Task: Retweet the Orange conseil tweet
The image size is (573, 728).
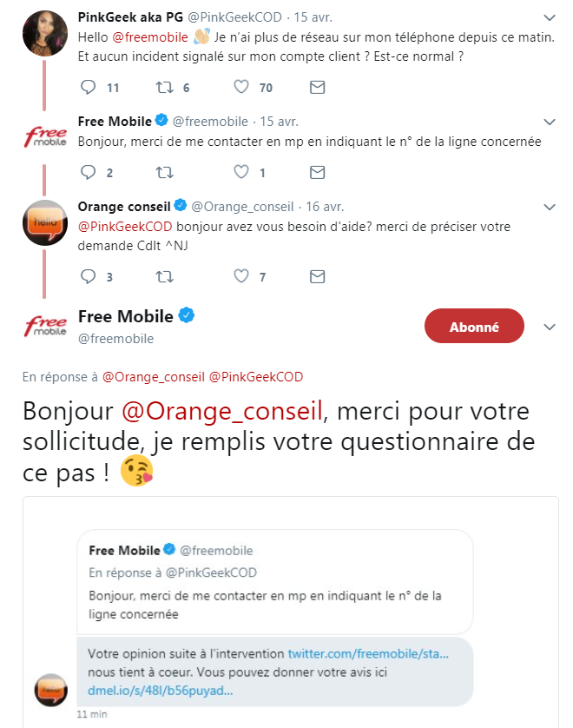Action: tap(162, 276)
